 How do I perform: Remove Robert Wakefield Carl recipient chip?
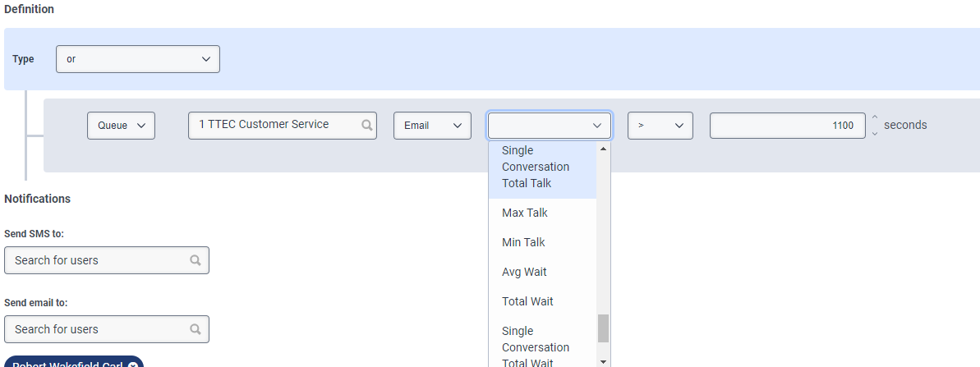pos(133,365)
